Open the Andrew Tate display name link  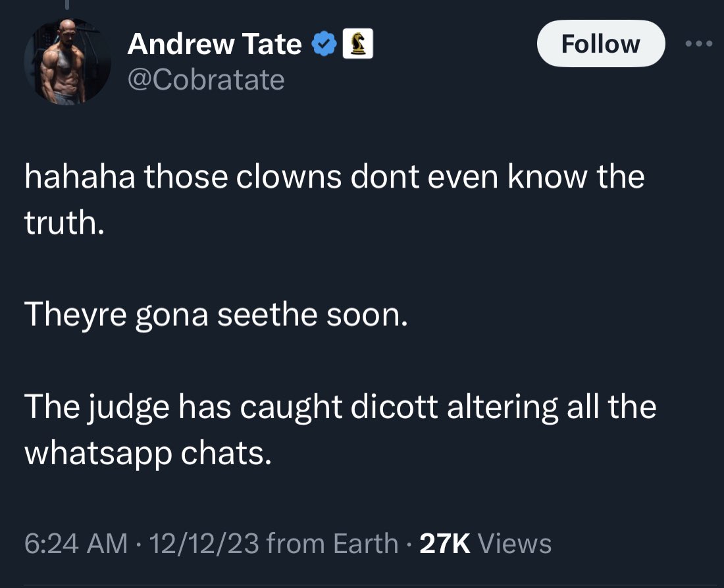click(x=215, y=44)
